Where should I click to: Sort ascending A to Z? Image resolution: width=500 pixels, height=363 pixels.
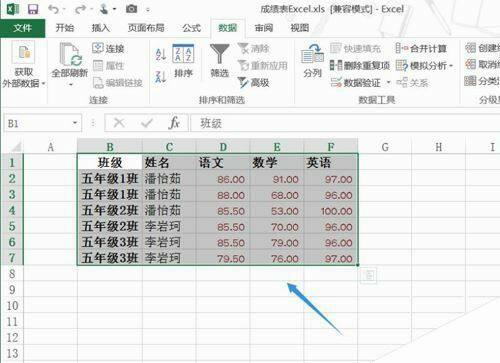161,54
